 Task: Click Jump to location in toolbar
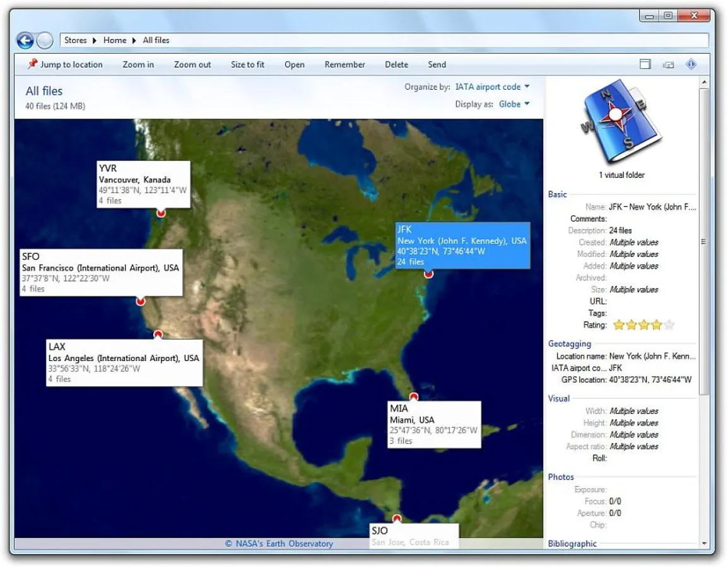65,64
